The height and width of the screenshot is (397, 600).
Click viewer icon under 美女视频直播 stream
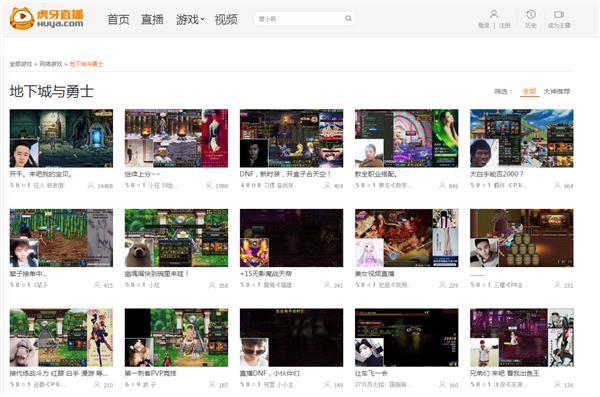[442, 285]
